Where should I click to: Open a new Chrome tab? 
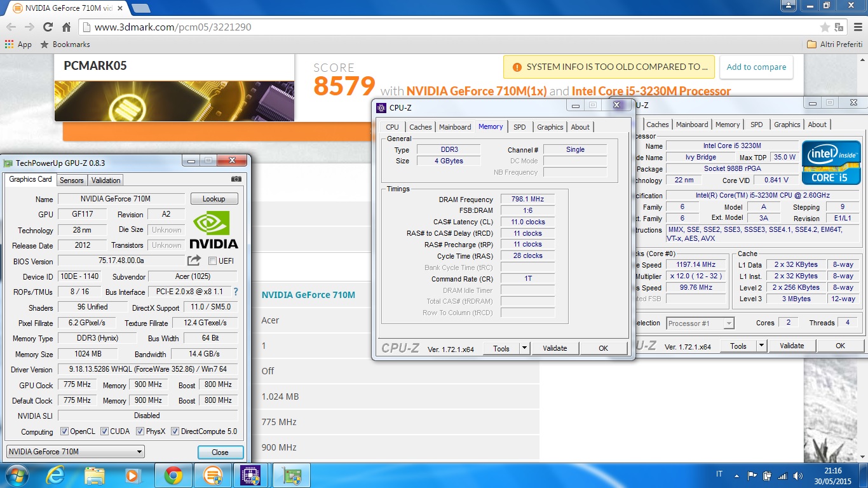pyautogui.click(x=140, y=8)
